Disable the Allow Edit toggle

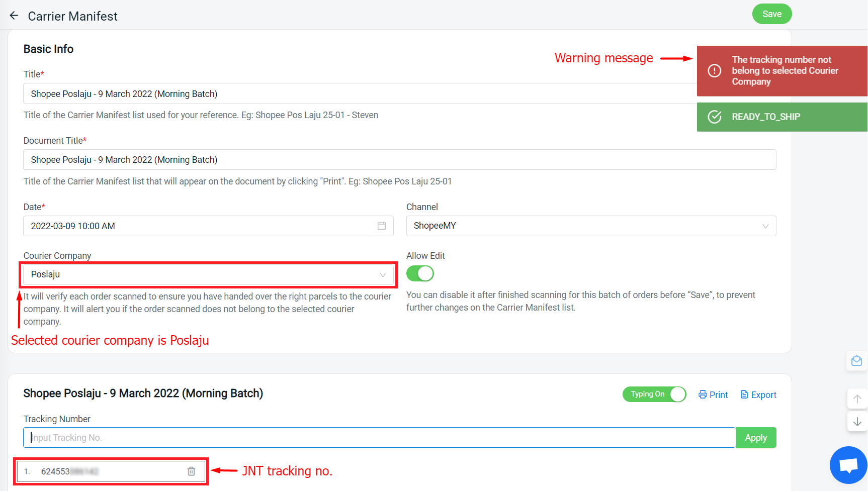[x=420, y=273]
